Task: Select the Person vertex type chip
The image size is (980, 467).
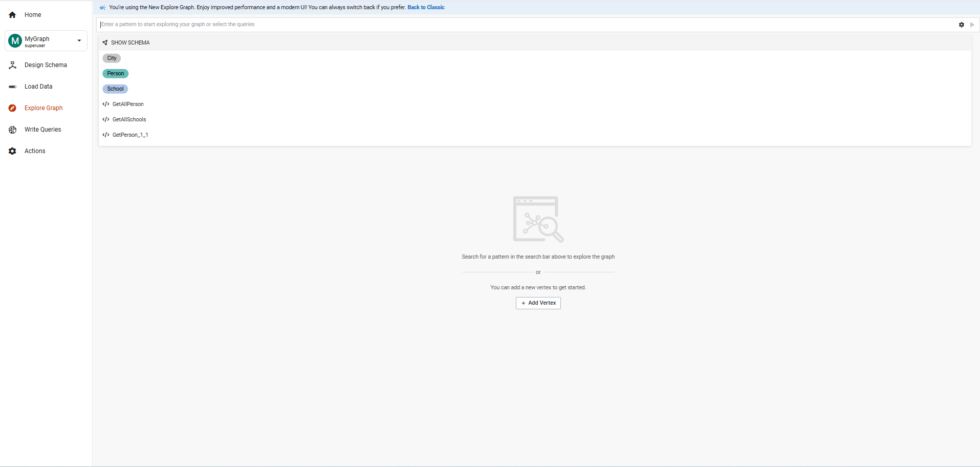Action: coord(116,73)
